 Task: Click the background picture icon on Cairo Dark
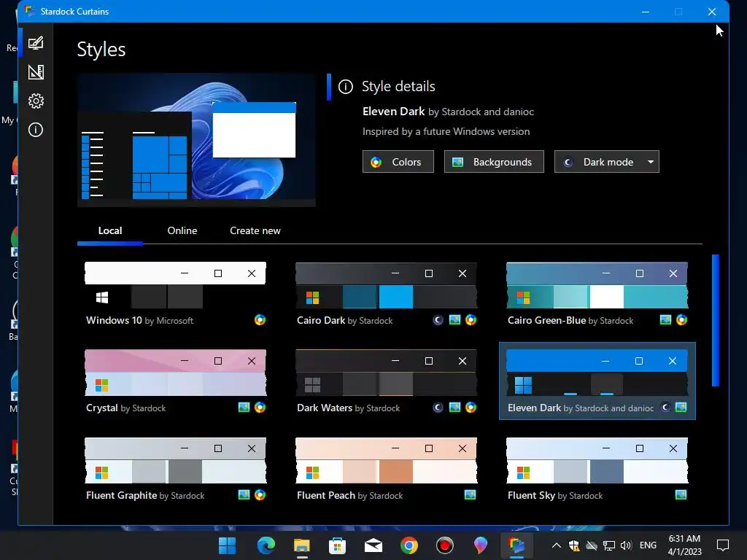[455, 320]
